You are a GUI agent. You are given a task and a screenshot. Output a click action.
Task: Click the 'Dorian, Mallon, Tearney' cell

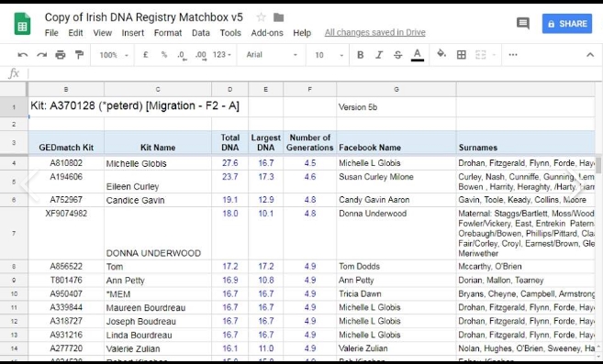point(525,281)
